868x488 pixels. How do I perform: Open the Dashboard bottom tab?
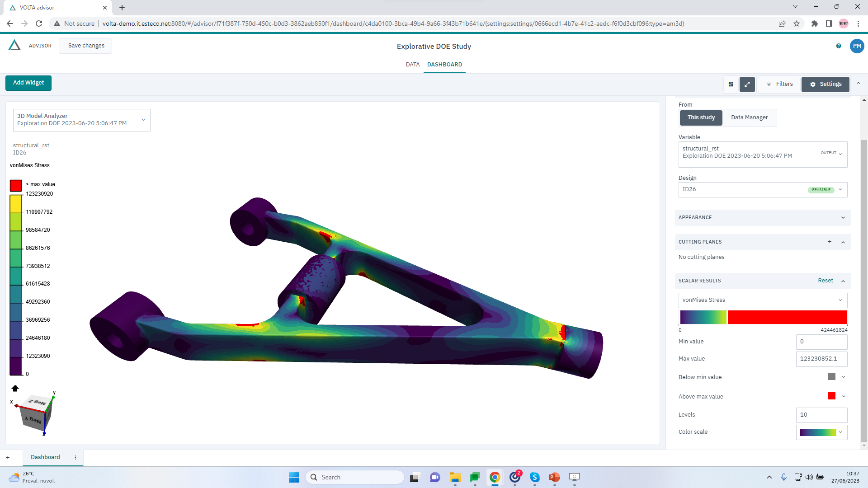pos(45,457)
